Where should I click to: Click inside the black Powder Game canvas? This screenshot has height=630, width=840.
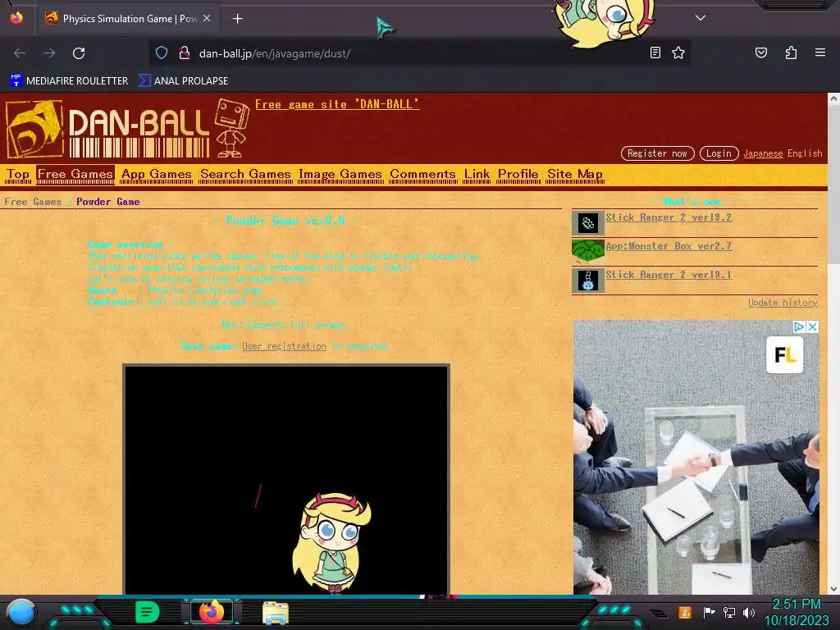(x=286, y=479)
